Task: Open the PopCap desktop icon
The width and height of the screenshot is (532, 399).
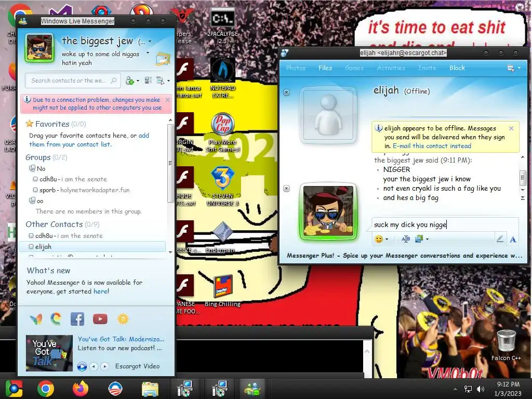Action: [x=222, y=132]
